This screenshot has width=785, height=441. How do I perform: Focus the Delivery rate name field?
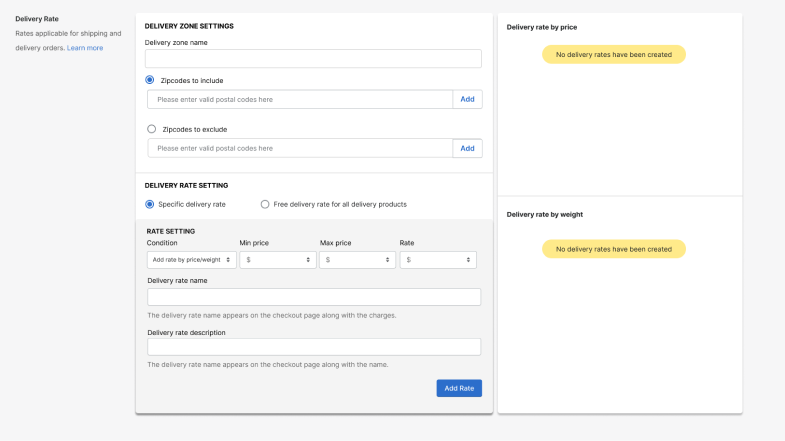click(314, 297)
